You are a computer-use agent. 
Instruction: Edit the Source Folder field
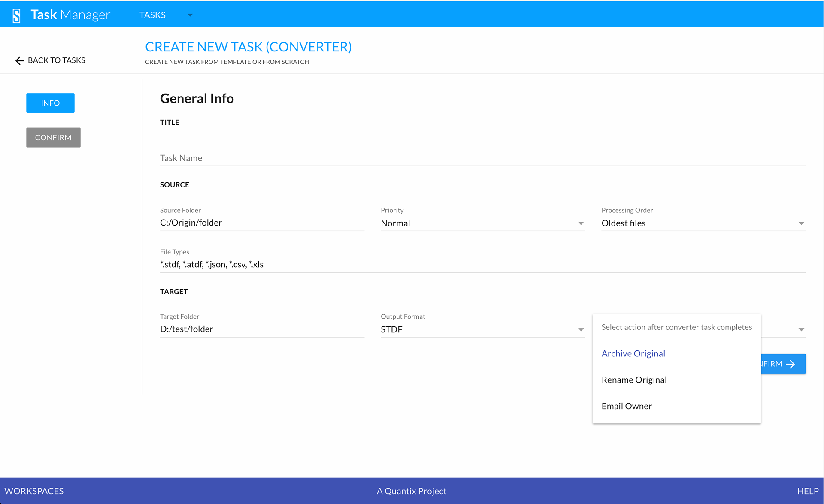262,223
